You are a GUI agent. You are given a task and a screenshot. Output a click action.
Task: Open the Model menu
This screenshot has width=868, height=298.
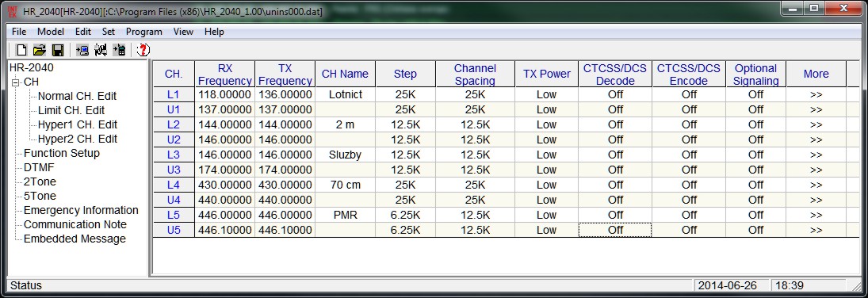click(51, 32)
